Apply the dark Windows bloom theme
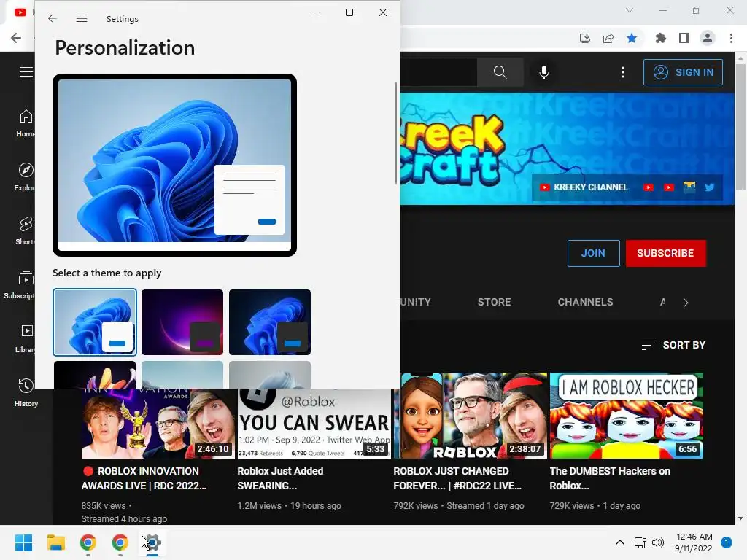Screen dimensions: 747x560 coord(270,322)
